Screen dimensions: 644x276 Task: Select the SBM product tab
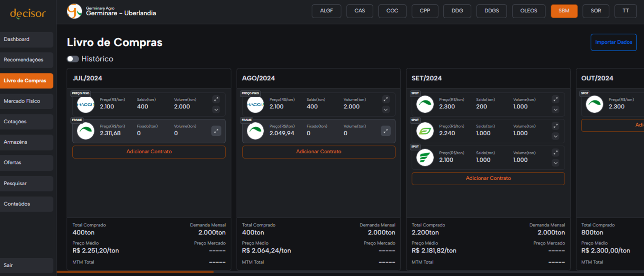click(x=564, y=11)
